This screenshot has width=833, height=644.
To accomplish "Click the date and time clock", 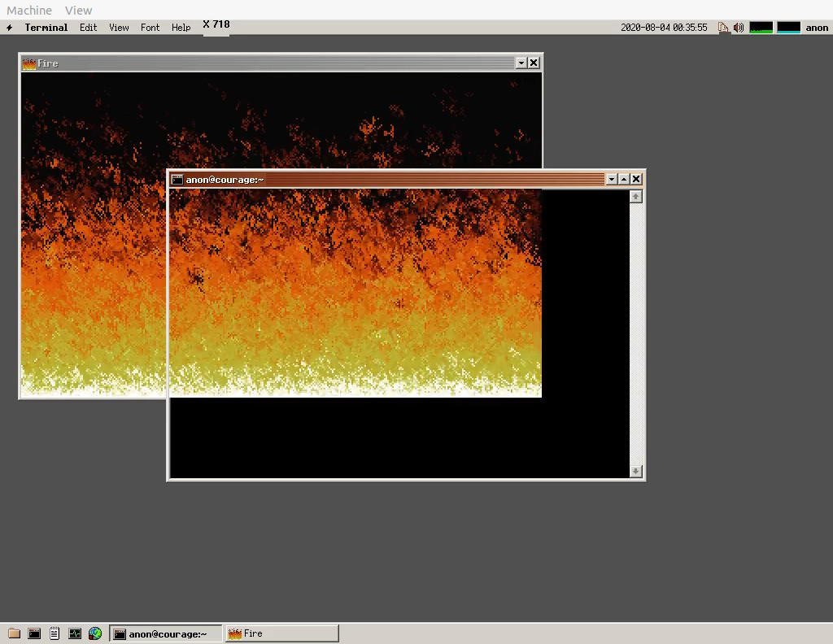I will 664,28.
